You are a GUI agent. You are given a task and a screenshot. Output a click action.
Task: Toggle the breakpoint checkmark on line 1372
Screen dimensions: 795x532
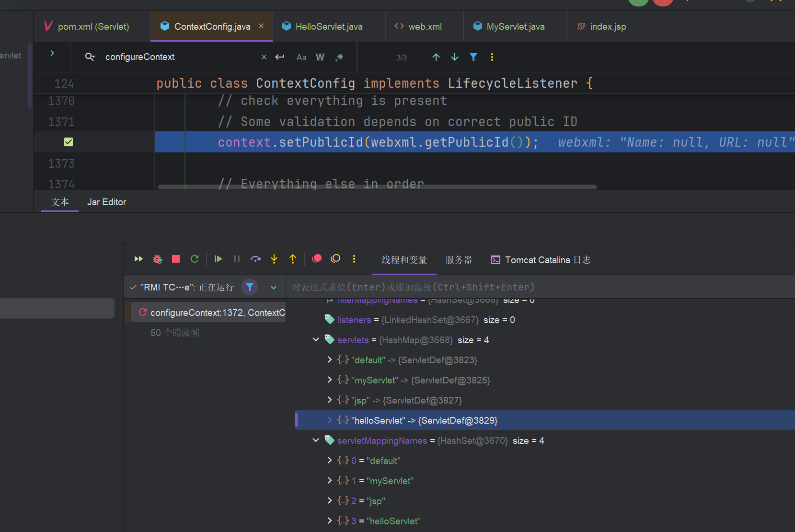pyautogui.click(x=69, y=142)
